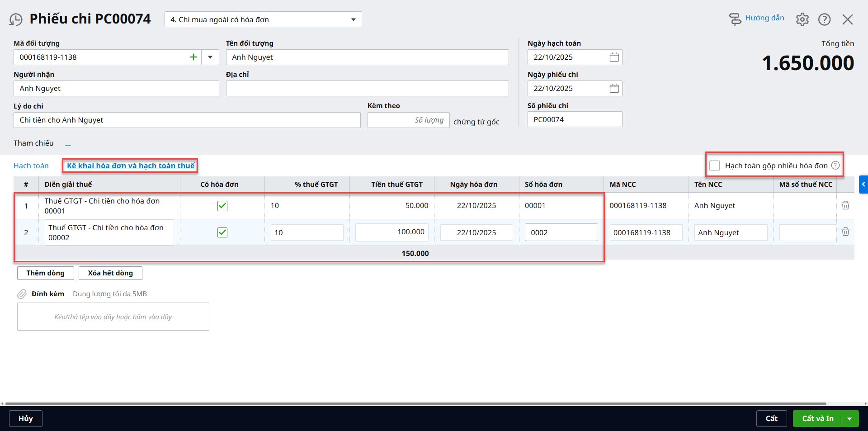Image resolution: width=868 pixels, height=431 pixels.
Task: Delete row 2 with trash icon
Action: pyautogui.click(x=845, y=232)
